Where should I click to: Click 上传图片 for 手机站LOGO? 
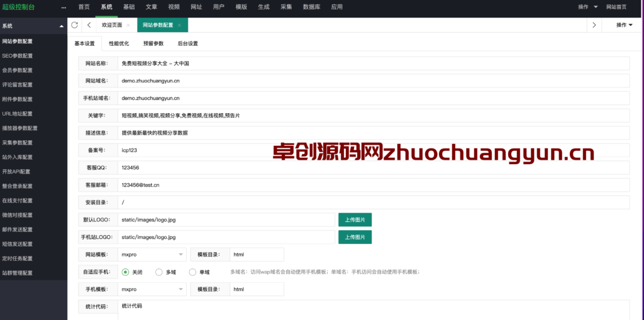(x=355, y=237)
